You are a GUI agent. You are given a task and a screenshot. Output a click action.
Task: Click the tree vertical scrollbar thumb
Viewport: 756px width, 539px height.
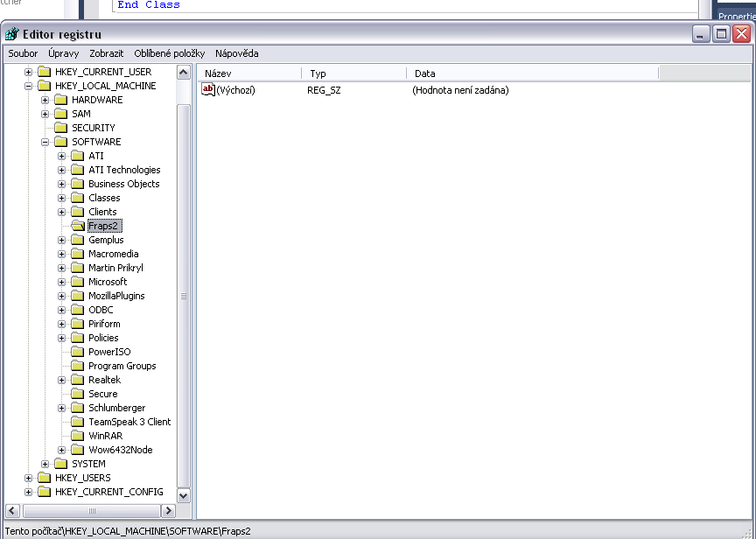point(184,296)
